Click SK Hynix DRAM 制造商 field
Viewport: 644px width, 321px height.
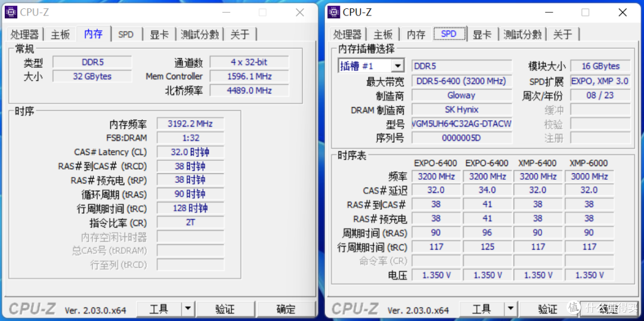click(x=462, y=110)
